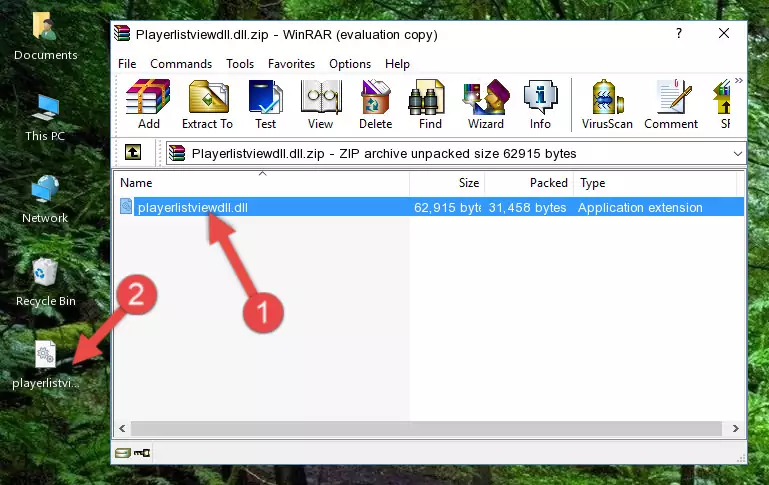Sort file list by Name column

(262, 182)
